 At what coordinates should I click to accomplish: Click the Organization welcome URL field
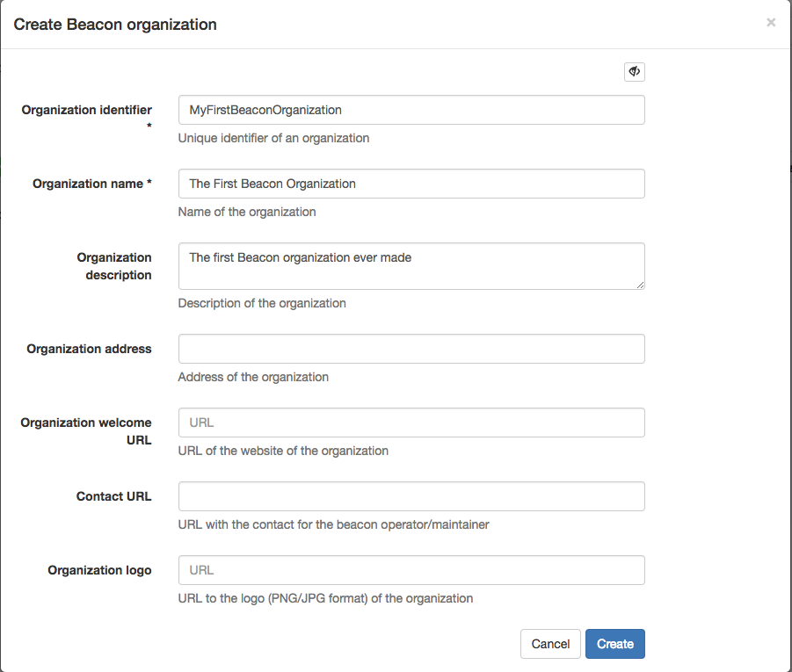click(411, 423)
